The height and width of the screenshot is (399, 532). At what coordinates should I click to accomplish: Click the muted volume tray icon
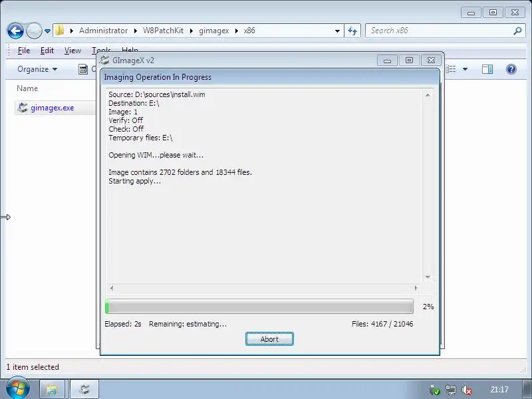pos(467,390)
